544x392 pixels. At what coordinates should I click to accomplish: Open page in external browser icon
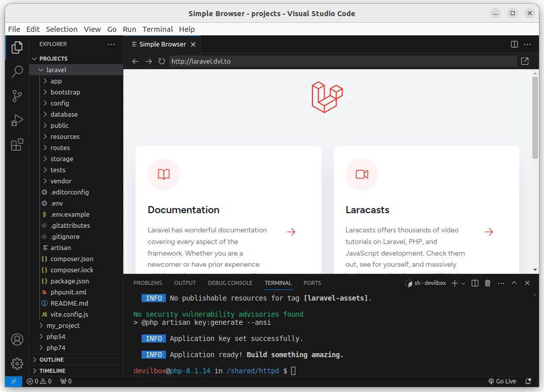click(x=525, y=61)
